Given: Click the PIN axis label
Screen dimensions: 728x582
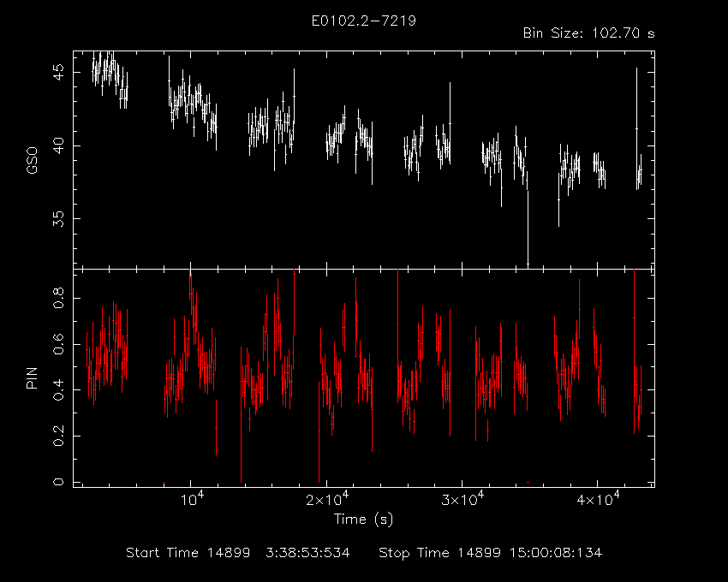Looking at the screenshot, I should [32, 377].
